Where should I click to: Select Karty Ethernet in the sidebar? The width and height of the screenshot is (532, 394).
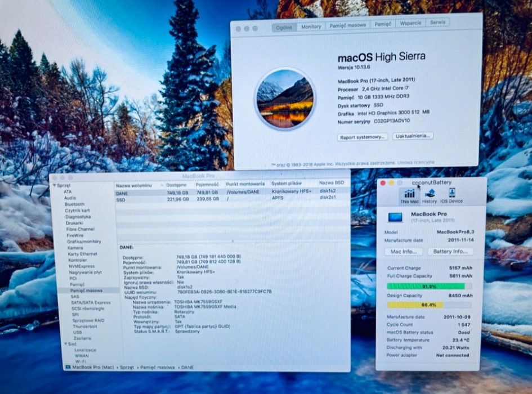82,254
